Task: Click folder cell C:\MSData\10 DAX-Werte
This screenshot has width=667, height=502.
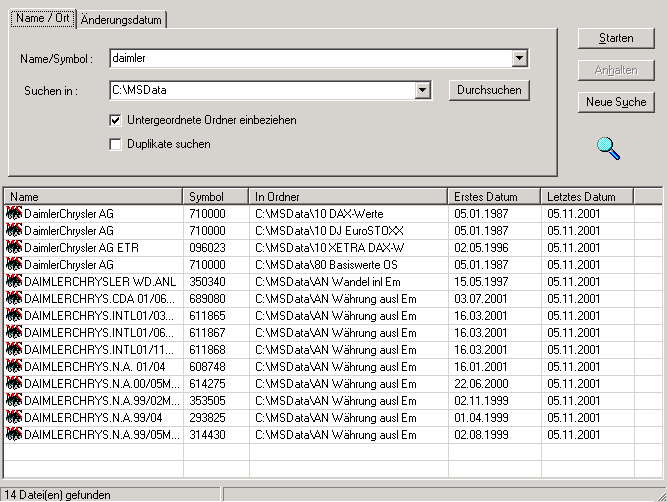Action: [319, 214]
